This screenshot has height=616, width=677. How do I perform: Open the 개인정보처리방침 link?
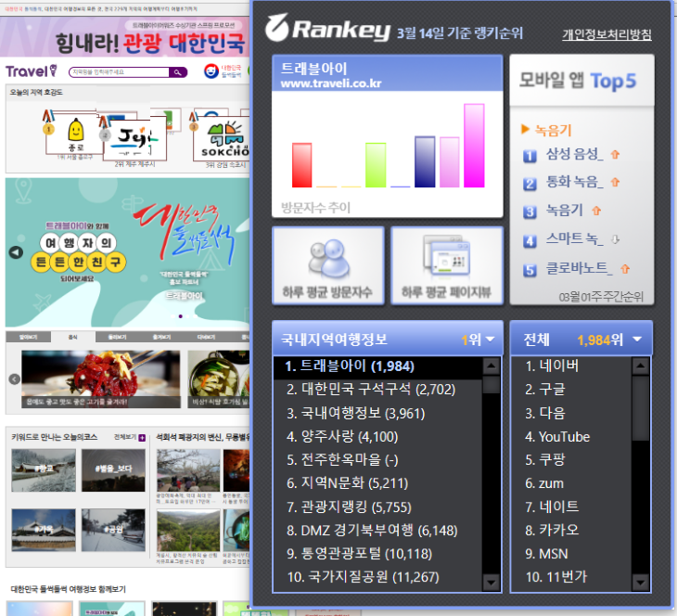point(607,34)
